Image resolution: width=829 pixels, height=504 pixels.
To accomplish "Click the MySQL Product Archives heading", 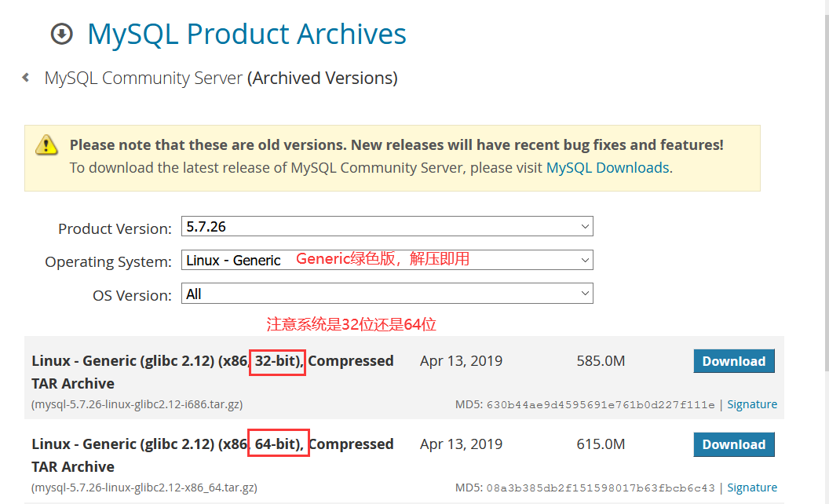I will [x=247, y=35].
